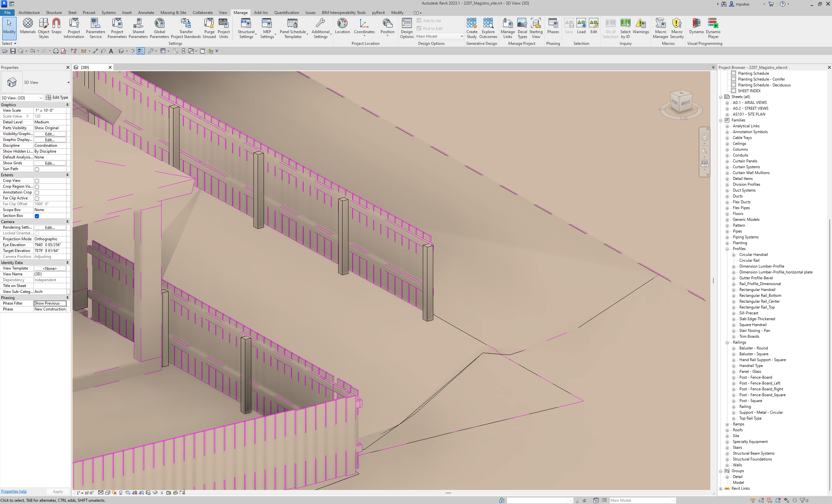Open the Add-Ins tab
Screen dimensions: 832x504
[x=261, y=12]
